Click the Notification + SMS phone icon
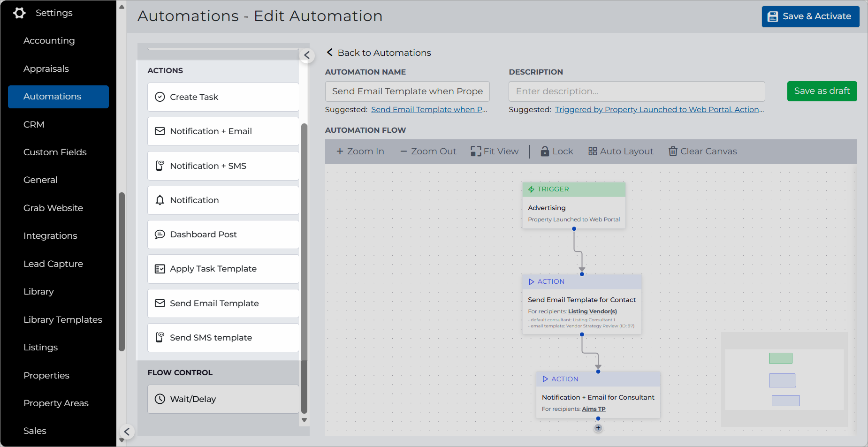The image size is (868, 447). 160,166
